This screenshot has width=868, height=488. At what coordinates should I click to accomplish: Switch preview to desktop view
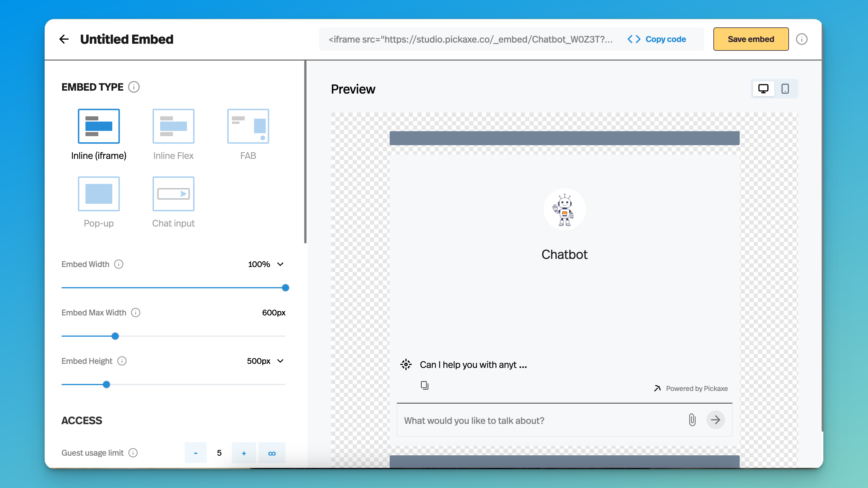click(763, 88)
